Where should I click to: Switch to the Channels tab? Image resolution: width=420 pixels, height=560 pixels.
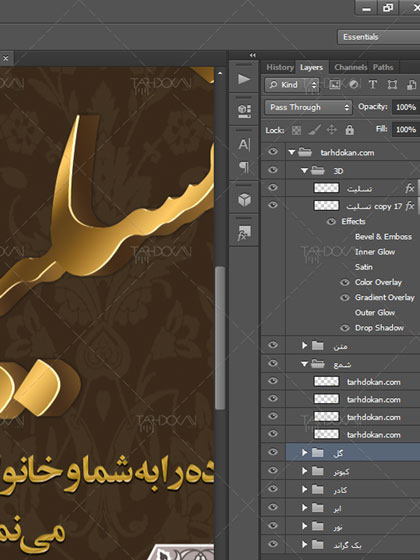350,67
